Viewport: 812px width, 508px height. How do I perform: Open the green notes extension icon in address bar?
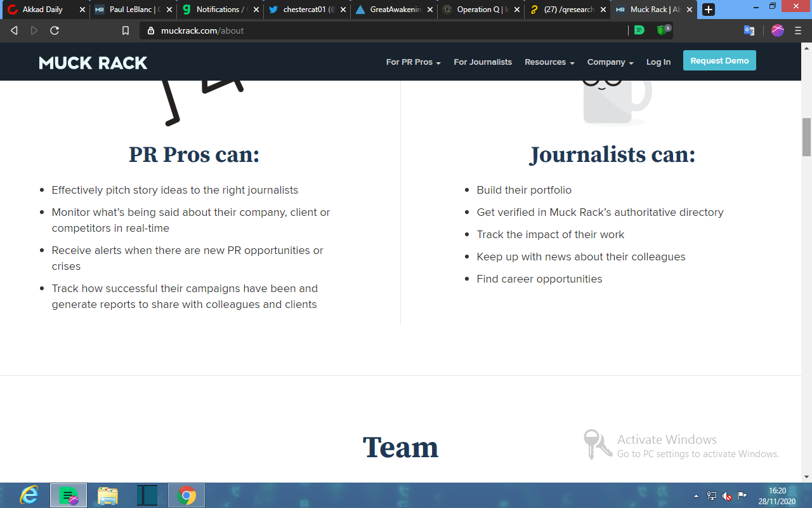639,30
